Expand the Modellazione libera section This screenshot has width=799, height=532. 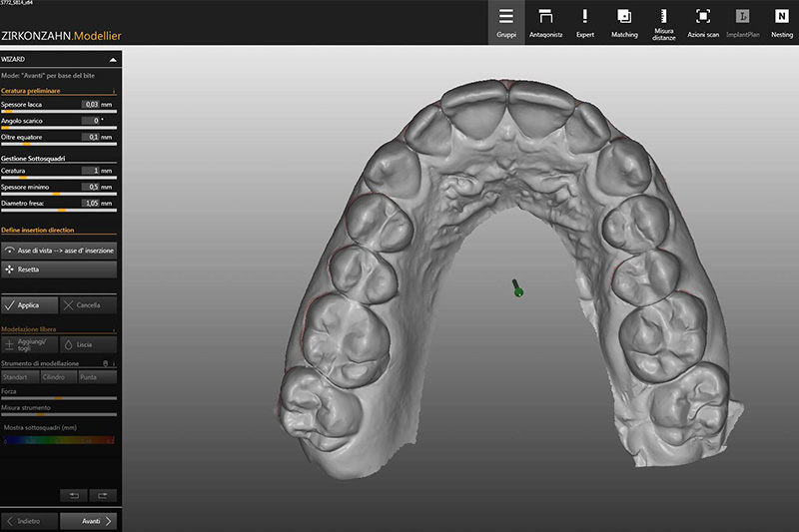coord(114,328)
